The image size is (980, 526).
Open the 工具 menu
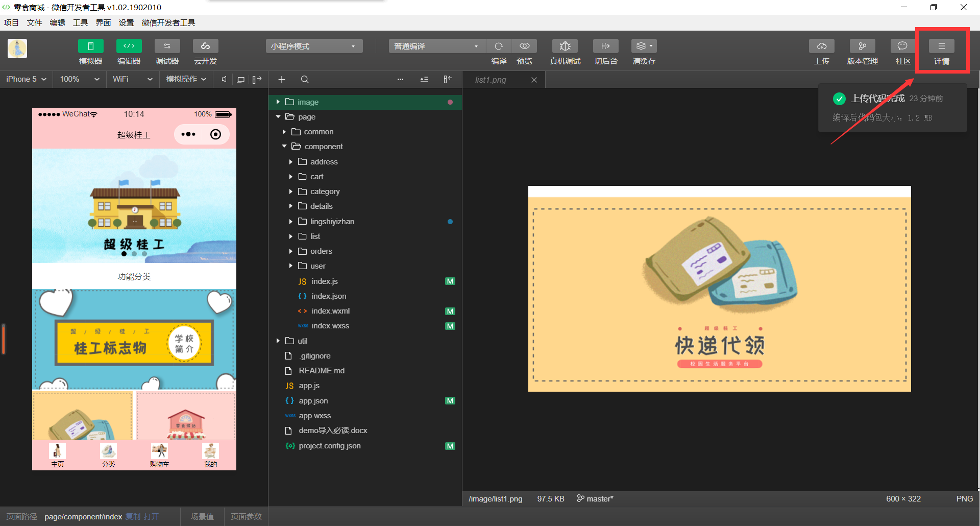80,22
